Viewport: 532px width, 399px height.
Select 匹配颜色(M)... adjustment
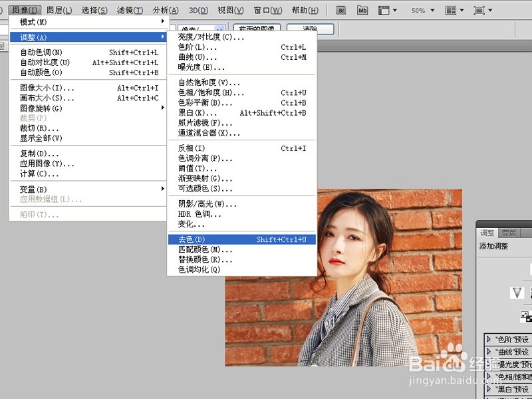click(242, 250)
